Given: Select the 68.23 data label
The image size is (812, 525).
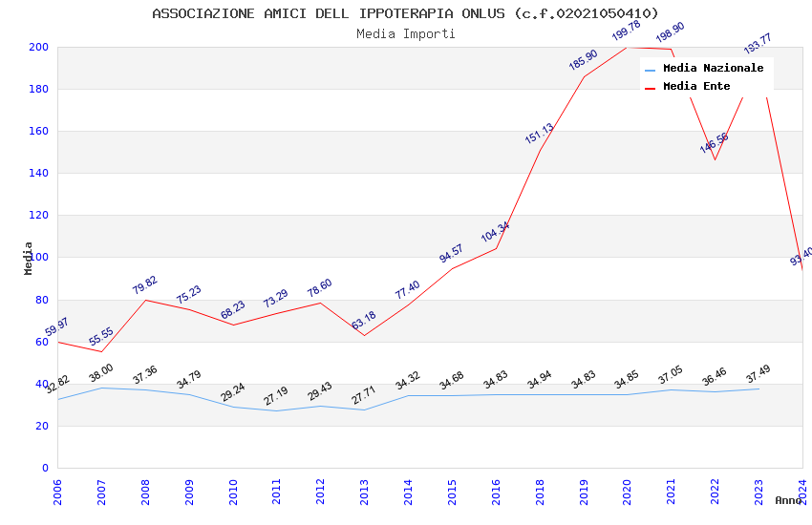Looking at the screenshot, I should (232, 310).
